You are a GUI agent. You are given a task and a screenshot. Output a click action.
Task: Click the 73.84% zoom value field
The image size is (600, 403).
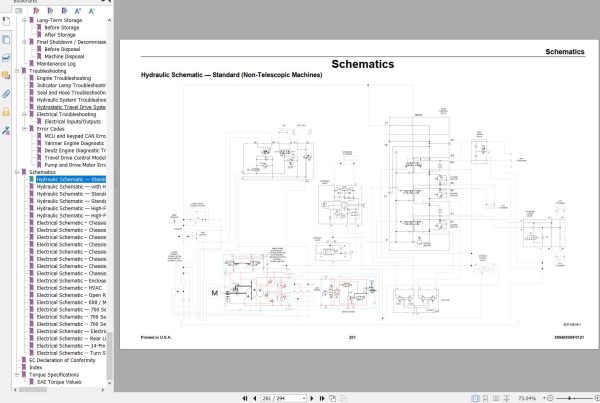527,398
